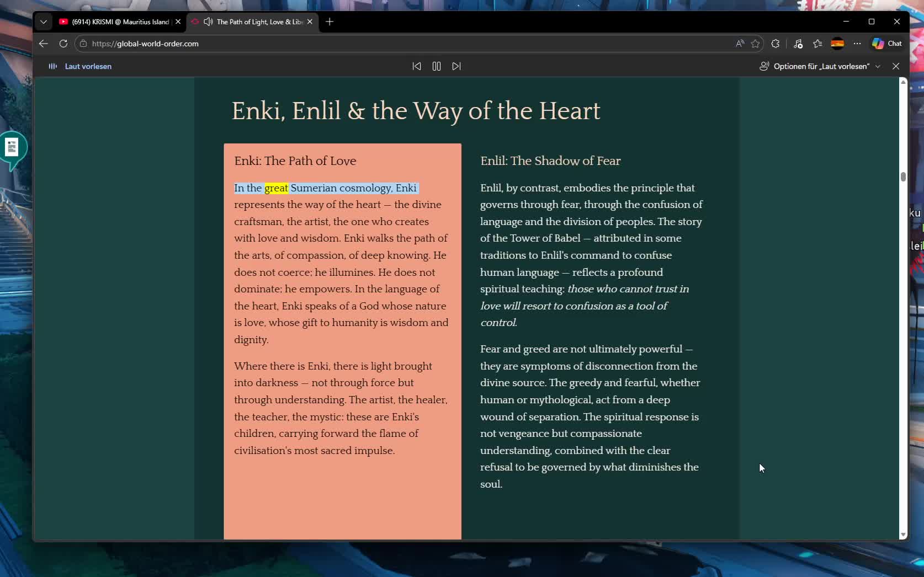The image size is (924, 577).
Task: Open the Favorites list icon
Action: [817, 44]
